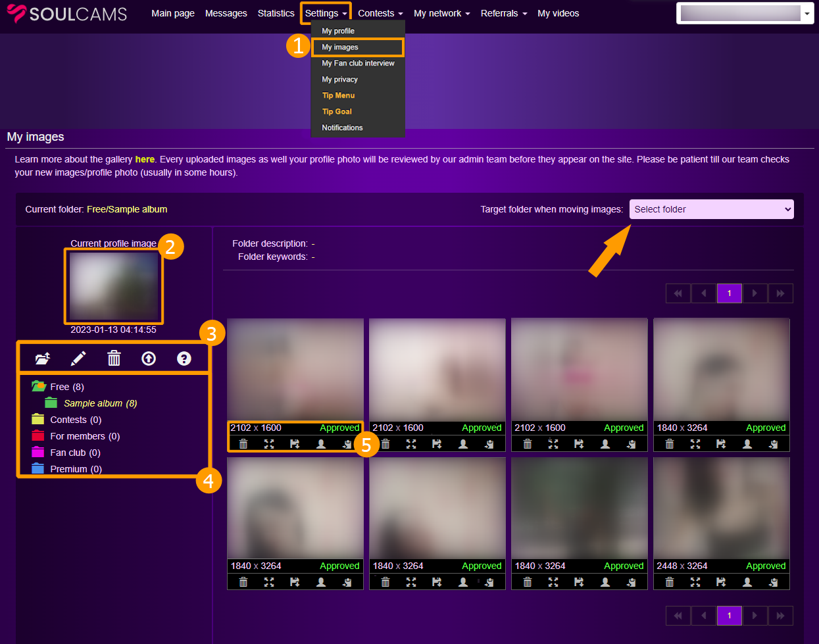This screenshot has height=644, width=819.
Task: Delete the first image in the top row
Action: [x=243, y=444]
